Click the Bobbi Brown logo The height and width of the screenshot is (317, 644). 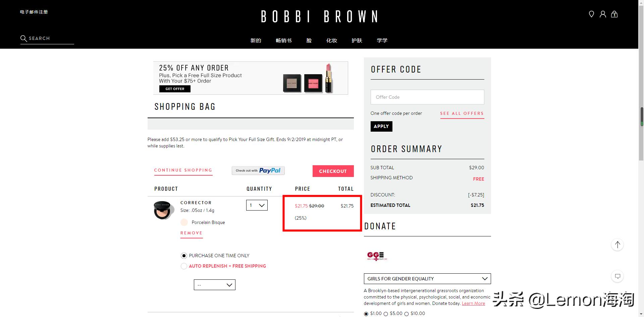(319, 16)
